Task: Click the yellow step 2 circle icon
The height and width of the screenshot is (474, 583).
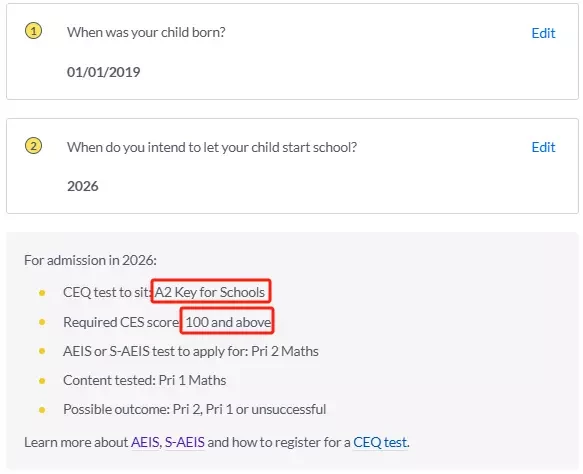Action: 33,146
